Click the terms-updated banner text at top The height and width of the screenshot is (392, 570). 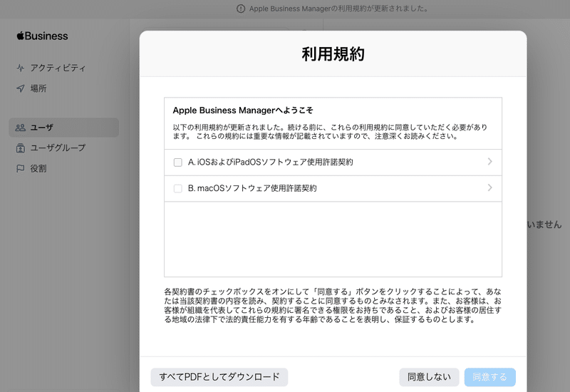(x=339, y=9)
